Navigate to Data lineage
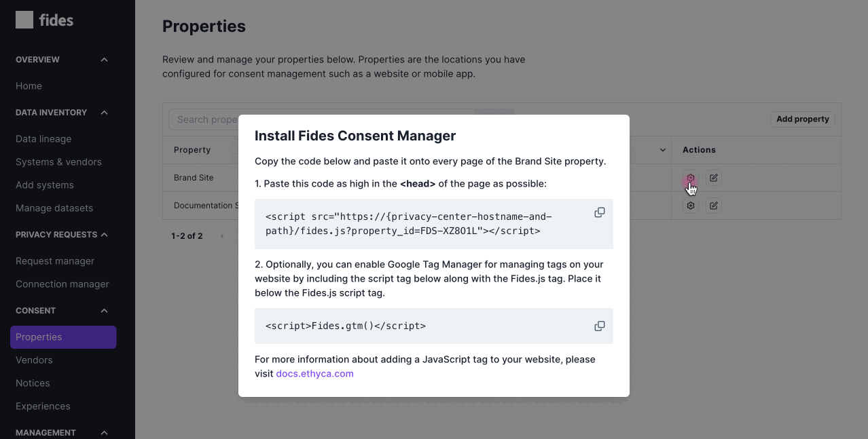868x439 pixels. point(43,139)
